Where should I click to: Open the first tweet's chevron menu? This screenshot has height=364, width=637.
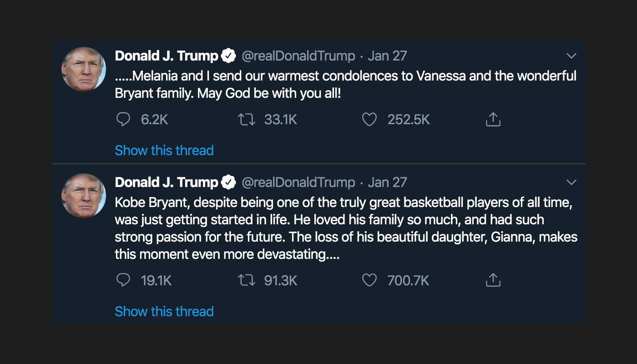tap(571, 56)
